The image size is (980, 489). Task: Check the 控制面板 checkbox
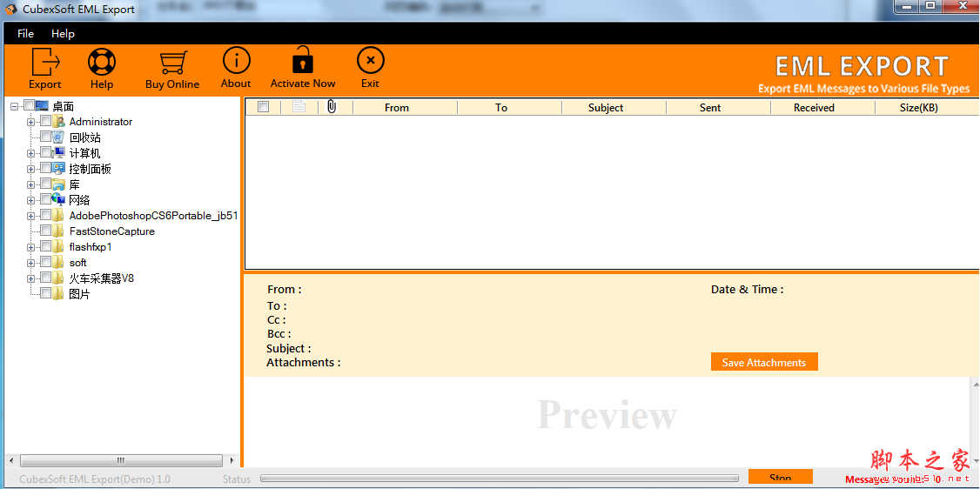[45, 168]
